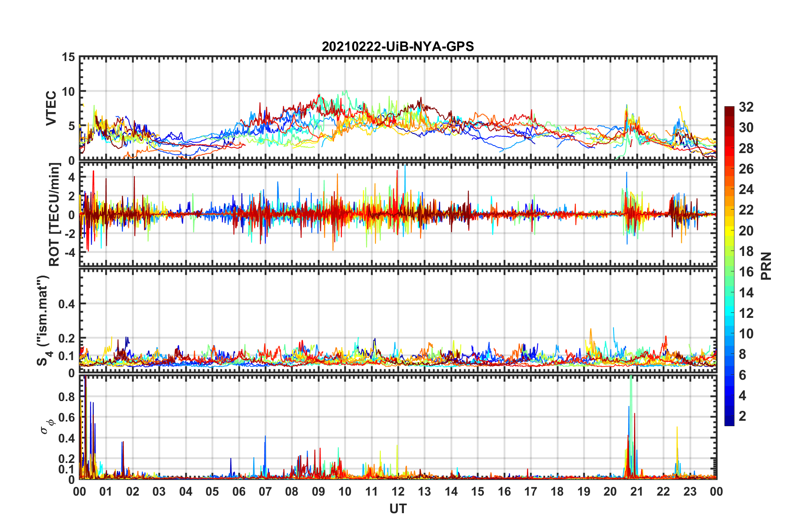Click the 16 tick on the PRN colorbar
The height and width of the screenshot is (532, 796).
coord(746,272)
